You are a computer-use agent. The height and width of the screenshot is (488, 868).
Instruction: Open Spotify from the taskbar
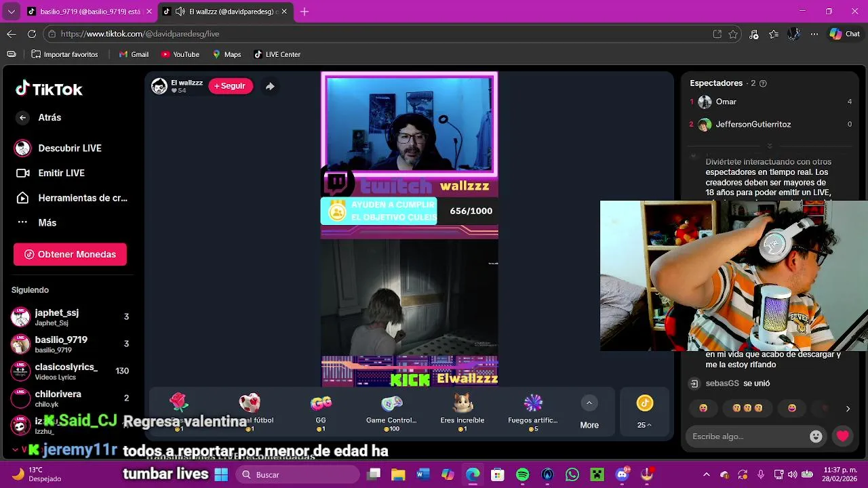coord(522,474)
